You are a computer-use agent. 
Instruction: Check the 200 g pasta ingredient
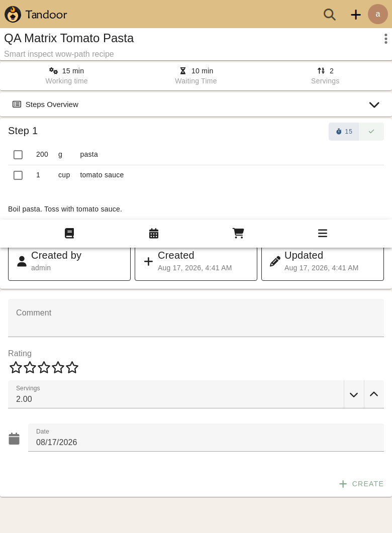(x=18, y=155)
